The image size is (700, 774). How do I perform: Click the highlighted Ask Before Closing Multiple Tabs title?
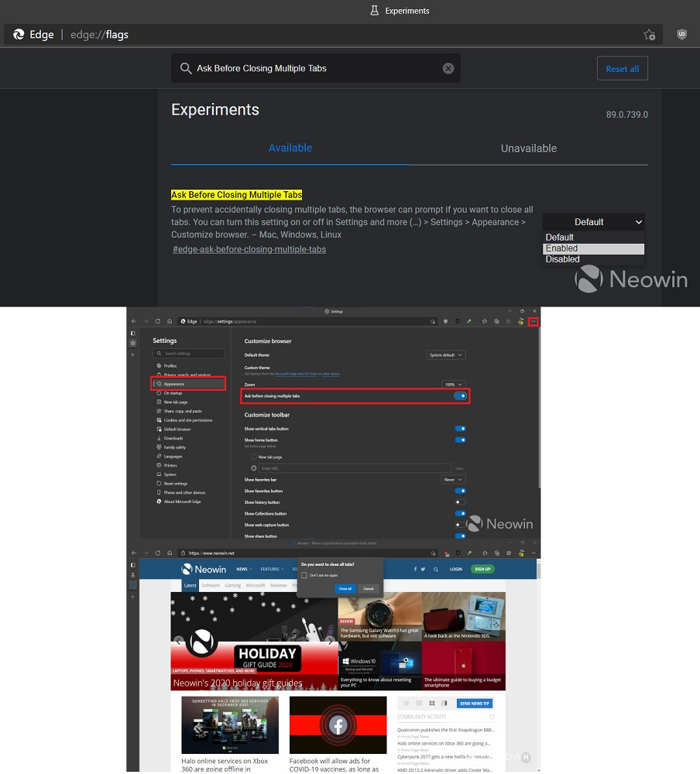pyautogui.click(x=237, y=195)
